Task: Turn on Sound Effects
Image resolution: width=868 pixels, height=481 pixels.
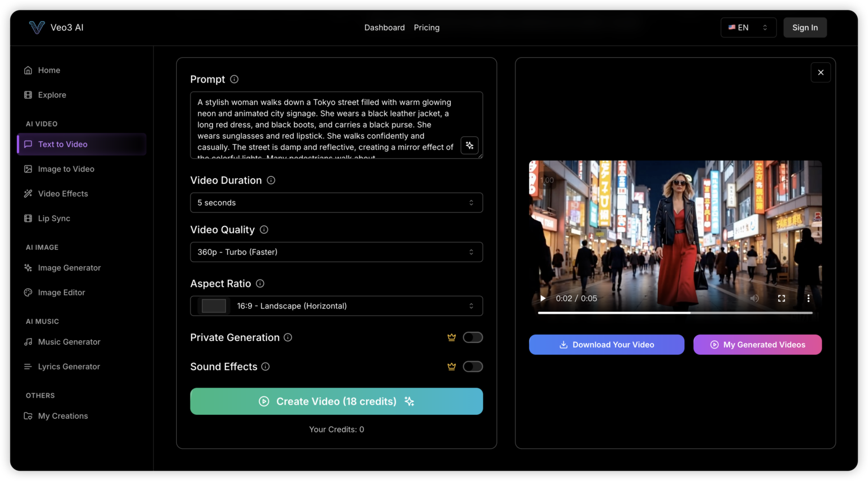Action: click(473, 366)
